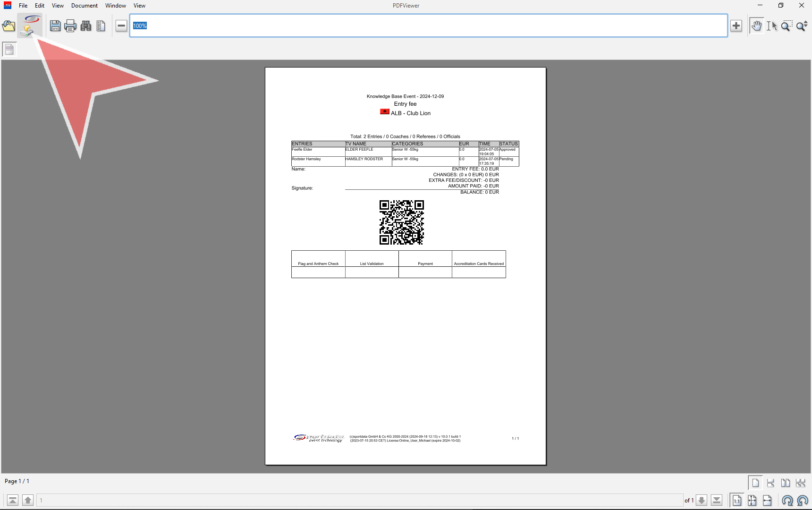Print the document with the printer icon
812x510 pixels.
pos(70,26)
